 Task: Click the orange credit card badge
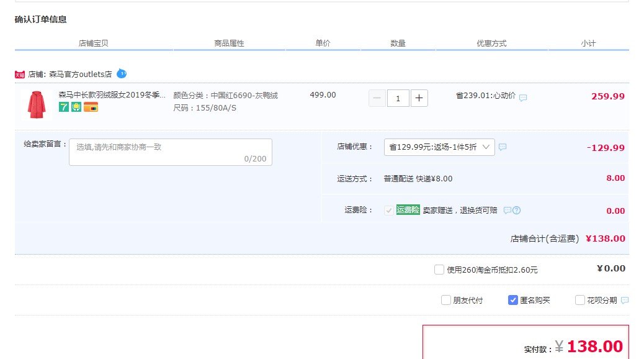point(91,107)
